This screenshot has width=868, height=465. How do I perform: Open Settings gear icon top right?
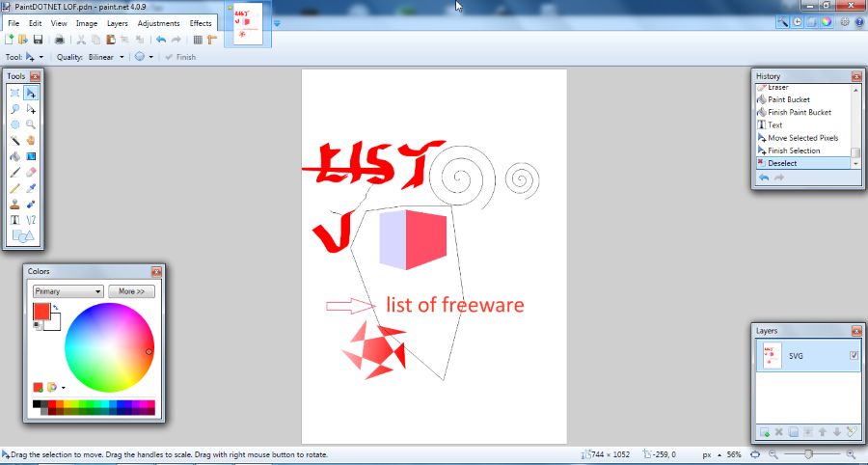pos(845,21)
